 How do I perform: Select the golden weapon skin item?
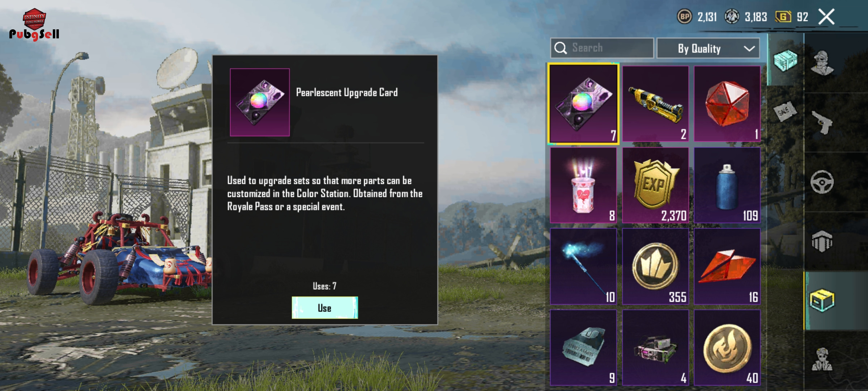click(655, 104)
